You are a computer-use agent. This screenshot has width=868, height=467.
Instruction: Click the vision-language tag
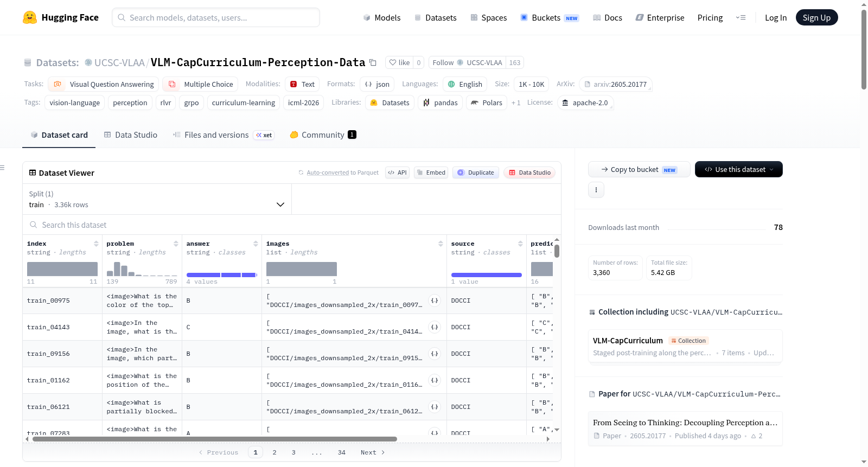pyautogui.click(x=75, y=103)
